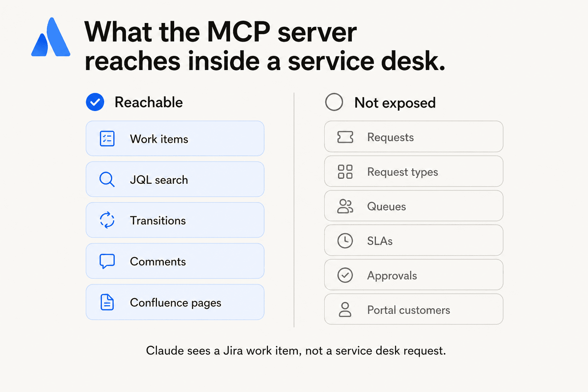Image resolution: width=588 pixels, height=392 pixels.
Task: Toggle the blue Reachable check circle
Action: pos(95,102)
